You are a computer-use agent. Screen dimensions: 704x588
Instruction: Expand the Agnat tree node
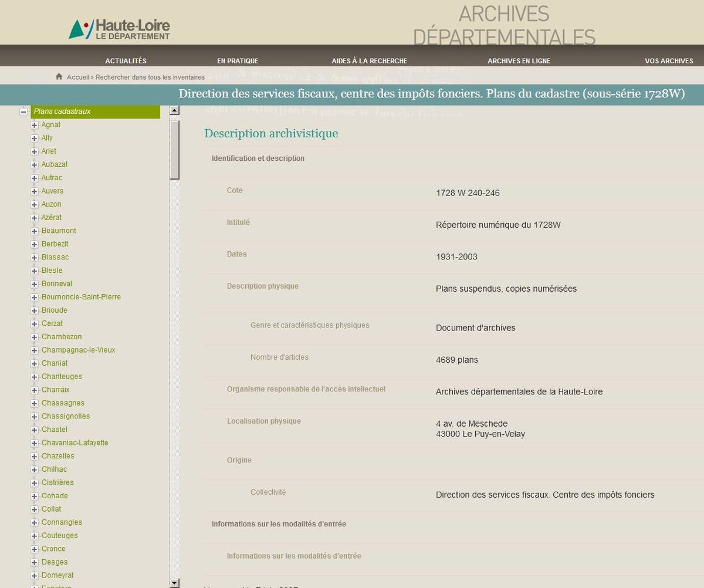tap(34, 125)
